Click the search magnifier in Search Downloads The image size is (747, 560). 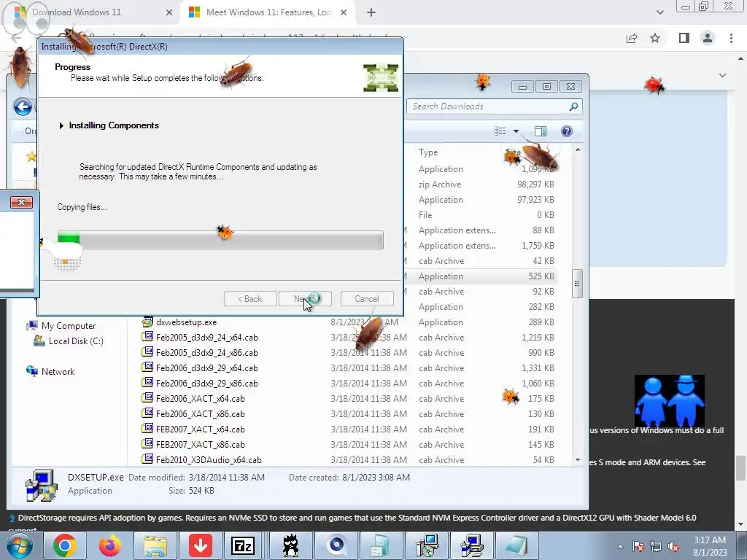573,106
